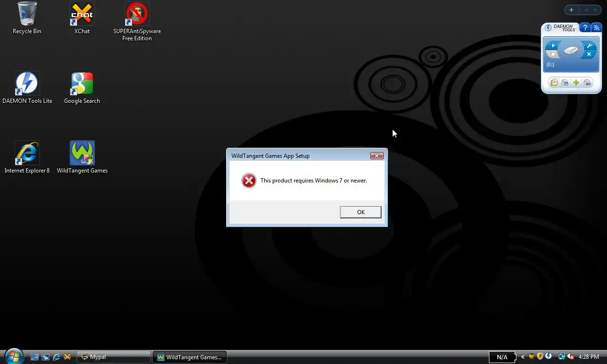This screenshot has width=607, height=364.
Task: Expand hidden system tray icons arrow
Action: pyautogui.click(x=523, y=357)
